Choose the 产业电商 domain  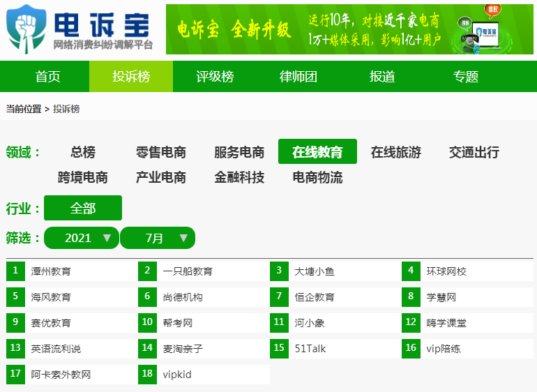pyautogui.click(x=161, y=177)
